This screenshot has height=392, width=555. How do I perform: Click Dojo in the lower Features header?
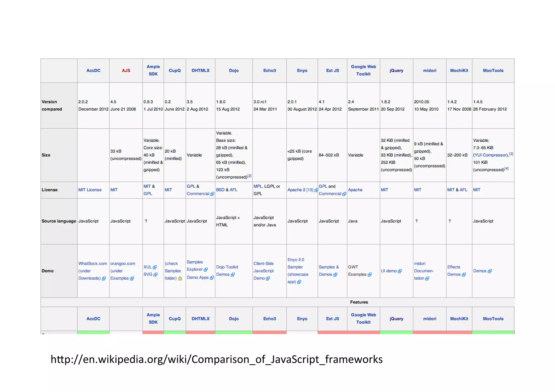234,319
